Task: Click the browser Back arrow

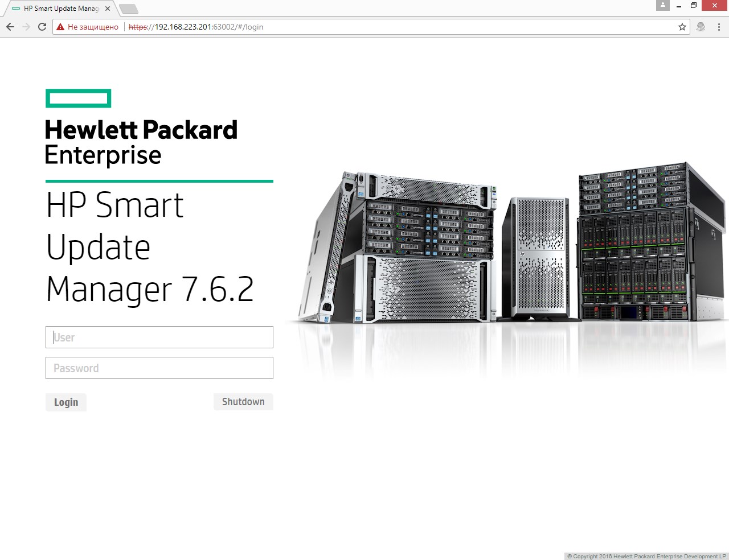Action: [10, 27]
